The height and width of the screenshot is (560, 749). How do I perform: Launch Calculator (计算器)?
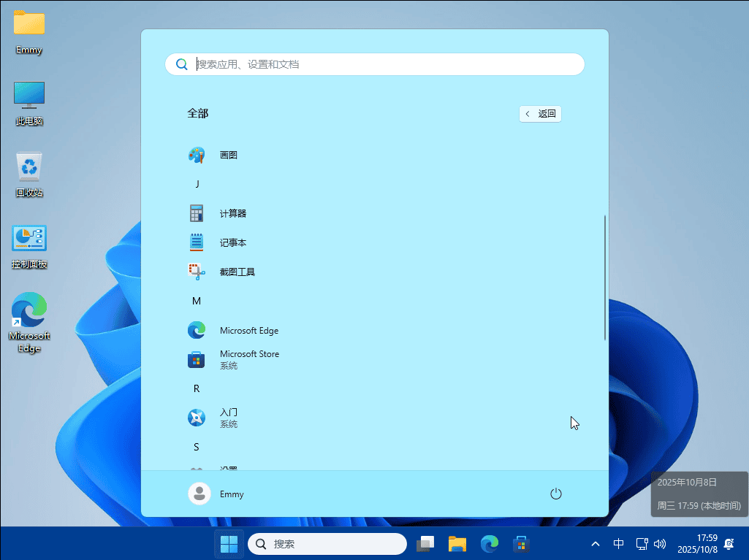pos(234,212)
